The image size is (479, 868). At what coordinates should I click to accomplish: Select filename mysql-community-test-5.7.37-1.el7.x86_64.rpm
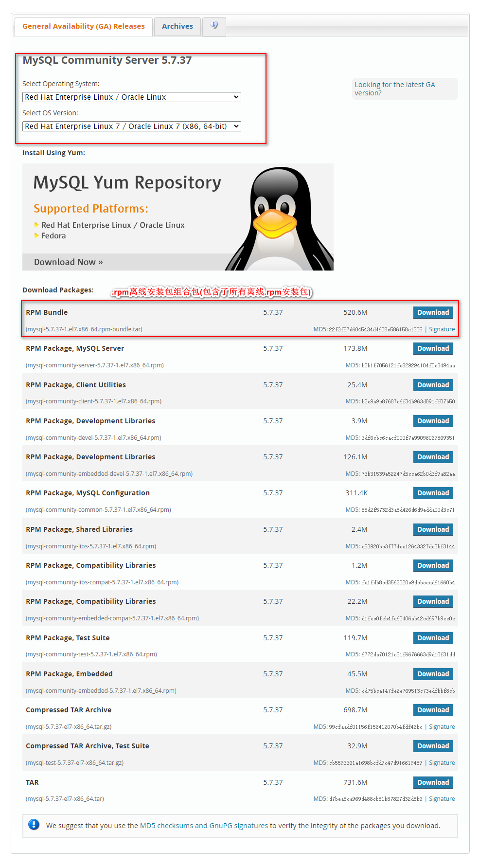tap(91, 654)
